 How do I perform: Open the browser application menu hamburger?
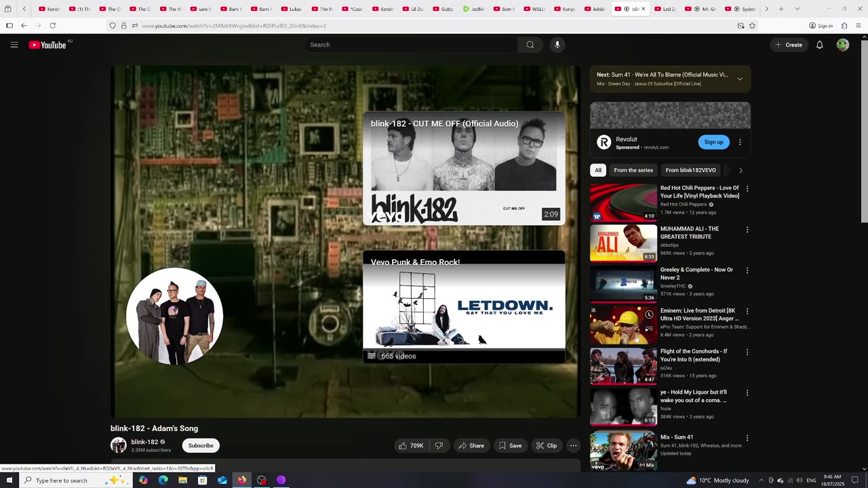pyautogui.click(x=859, y=26)
